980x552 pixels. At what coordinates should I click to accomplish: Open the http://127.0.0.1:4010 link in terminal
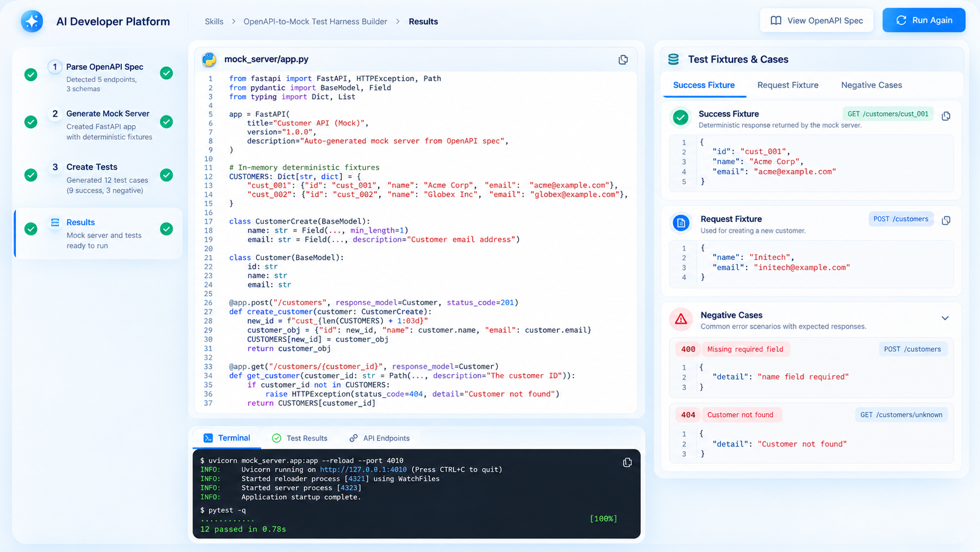tap(363, 469)
